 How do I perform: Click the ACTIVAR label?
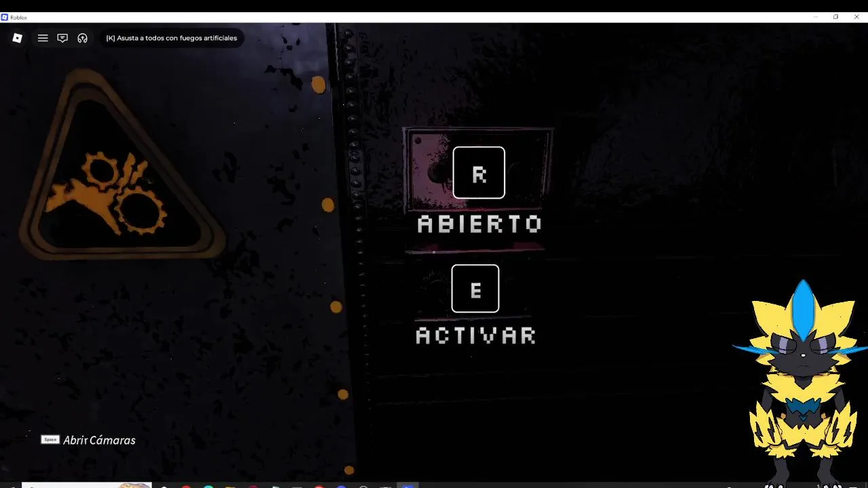pos(476,335)
